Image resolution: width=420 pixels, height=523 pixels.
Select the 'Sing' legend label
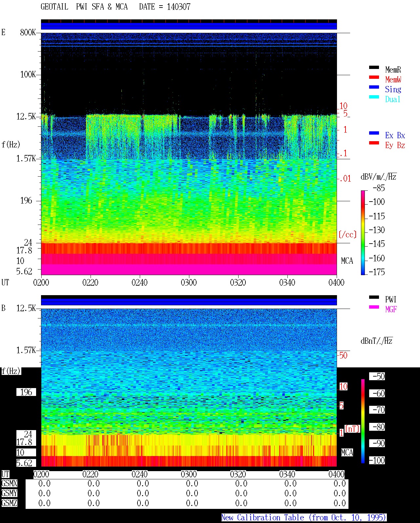pos(393,89)
